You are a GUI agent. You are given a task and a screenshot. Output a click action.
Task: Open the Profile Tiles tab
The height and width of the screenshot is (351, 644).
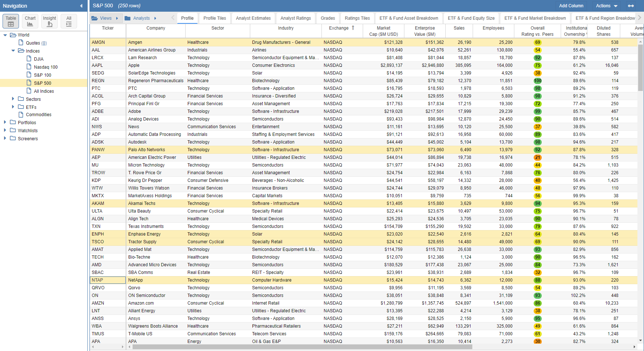(x=215, y=18)
